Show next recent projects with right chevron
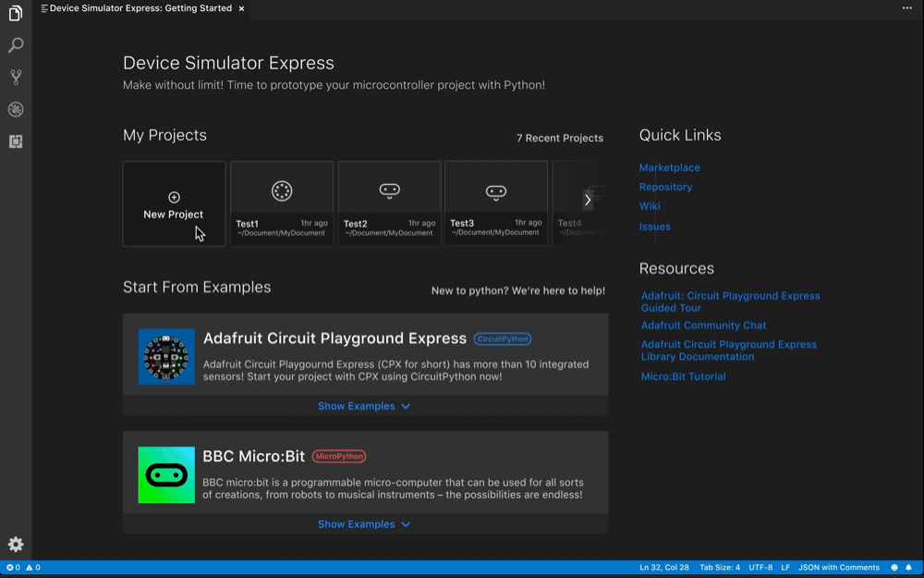The image size is (924, 578). (588, 200)
